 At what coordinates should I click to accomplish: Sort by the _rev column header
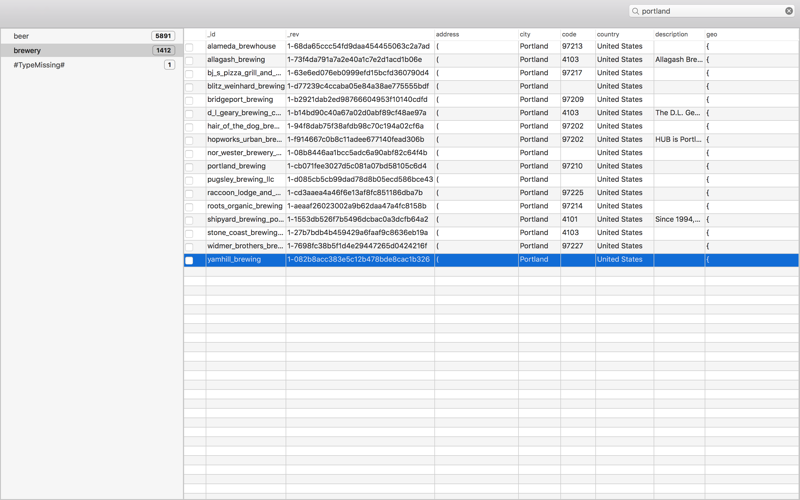coord(360,34)
